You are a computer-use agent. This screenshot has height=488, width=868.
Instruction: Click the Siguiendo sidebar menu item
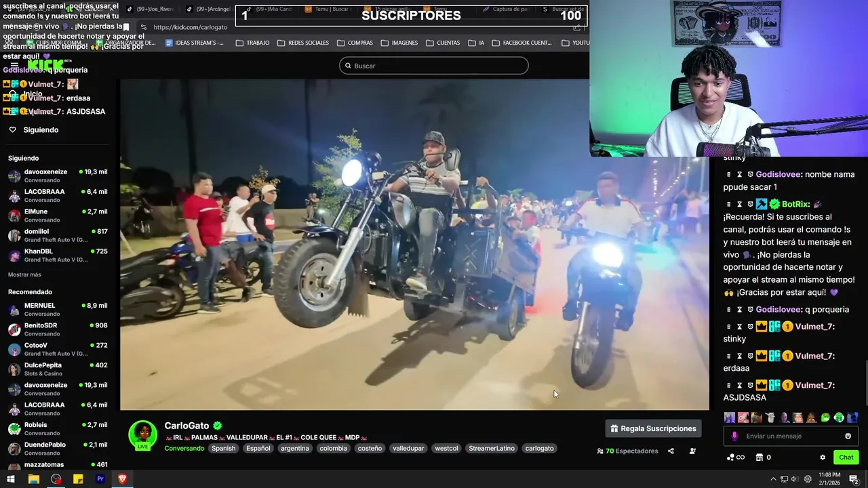pyautogui.click(x=41, y=129)
